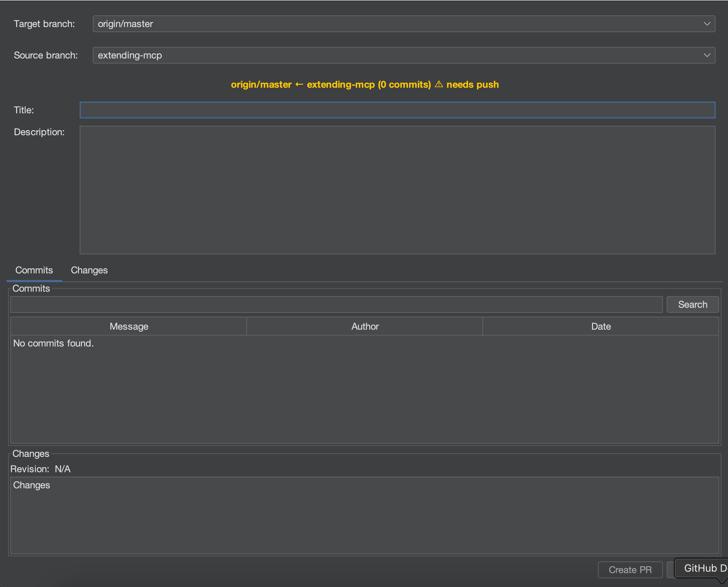The width and height of the screenshot is (728, 587).
Task: Switch to the Changes tab
Action: point(89,270)
